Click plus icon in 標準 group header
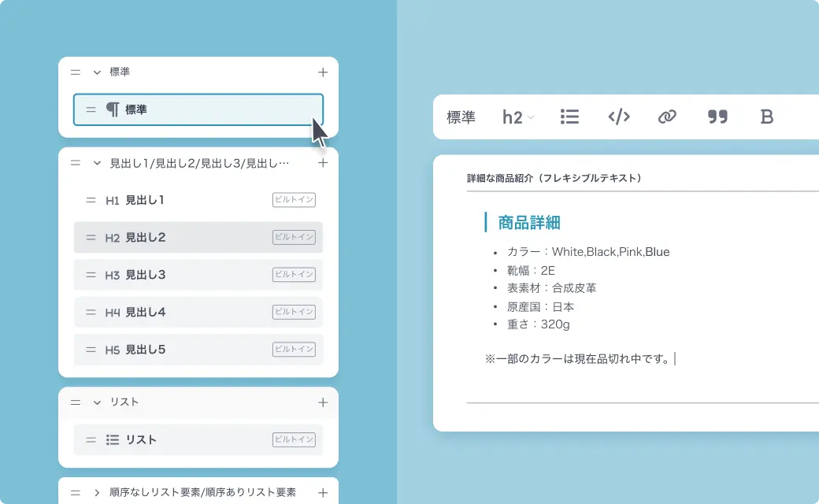This screenshot has width=819, height=504. click(x=322, y=72)
